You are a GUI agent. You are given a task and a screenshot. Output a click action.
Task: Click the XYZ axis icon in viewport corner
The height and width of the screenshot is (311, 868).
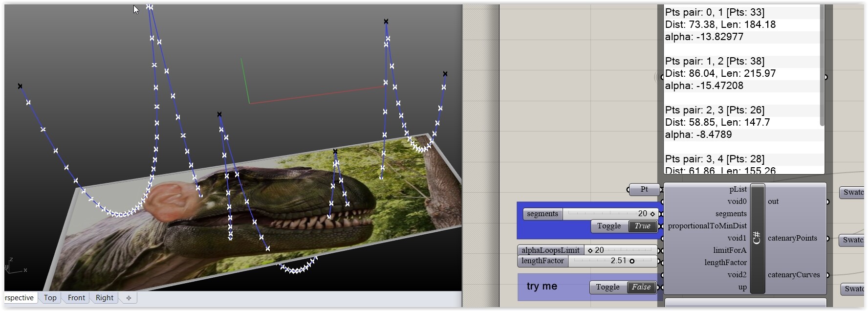15,266
